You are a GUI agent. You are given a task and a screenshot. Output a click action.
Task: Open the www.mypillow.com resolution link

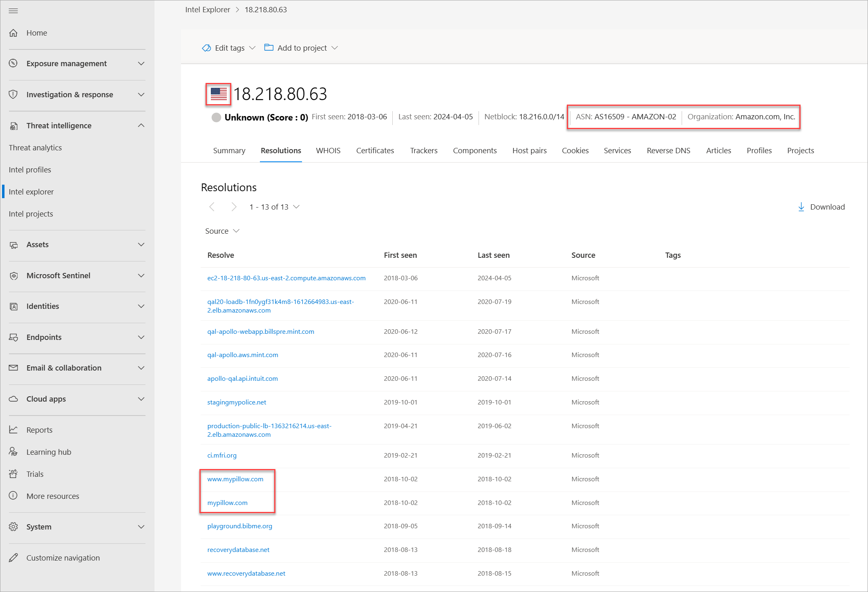pos(235,479)
